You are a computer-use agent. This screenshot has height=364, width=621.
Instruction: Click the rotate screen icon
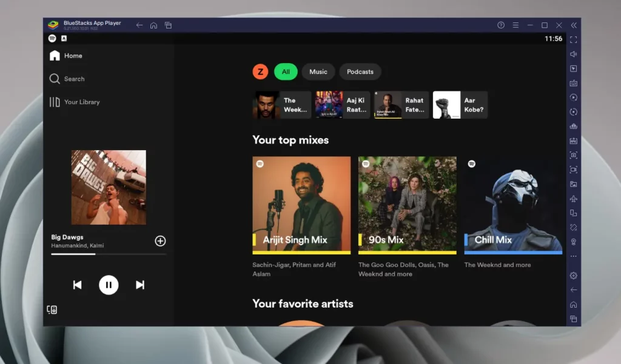(x=574, y=228)
